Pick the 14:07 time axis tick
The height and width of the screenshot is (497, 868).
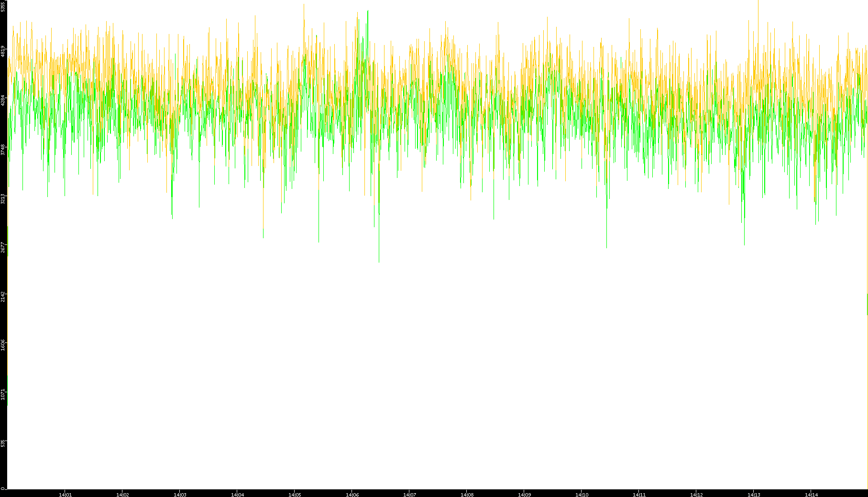[x=409, y=495]
